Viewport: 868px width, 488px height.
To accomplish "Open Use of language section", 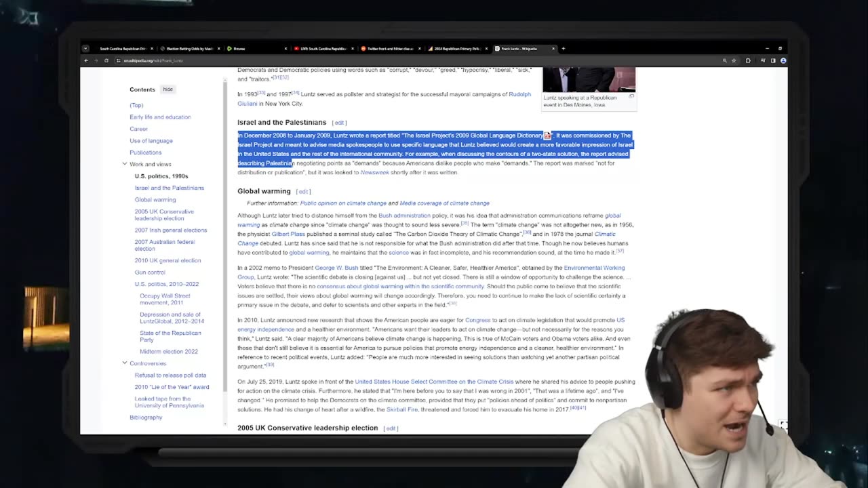I will [151, 140].
